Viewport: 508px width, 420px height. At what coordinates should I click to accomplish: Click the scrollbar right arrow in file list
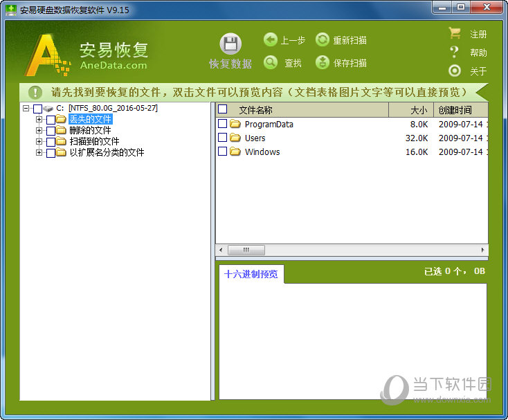click(484, 250)
